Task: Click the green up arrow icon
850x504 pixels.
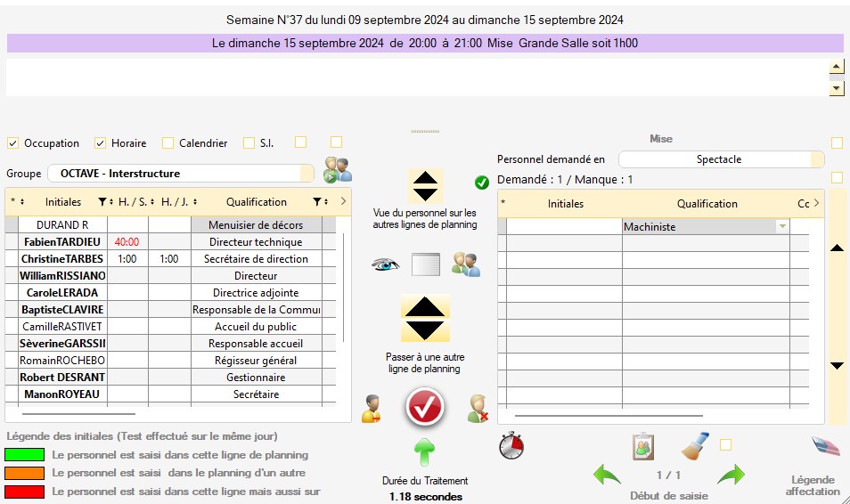Action: click(x=425, y=452)
